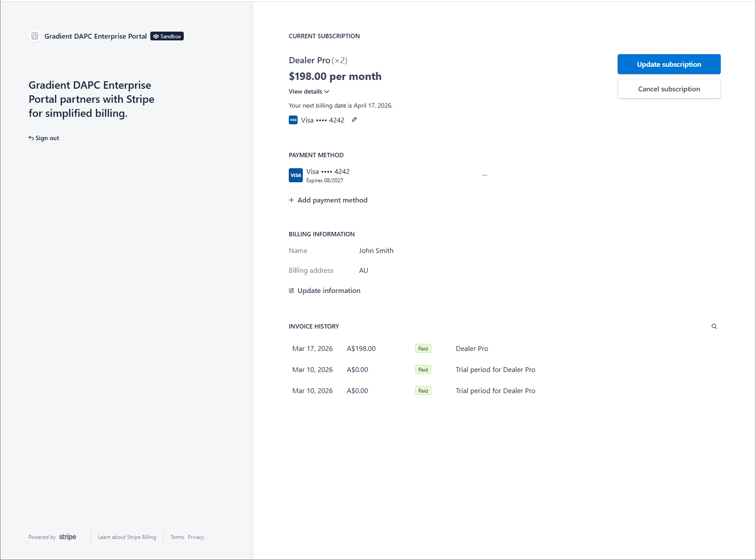
Task: Expand View details for the subscription
Action: point(309,91)
